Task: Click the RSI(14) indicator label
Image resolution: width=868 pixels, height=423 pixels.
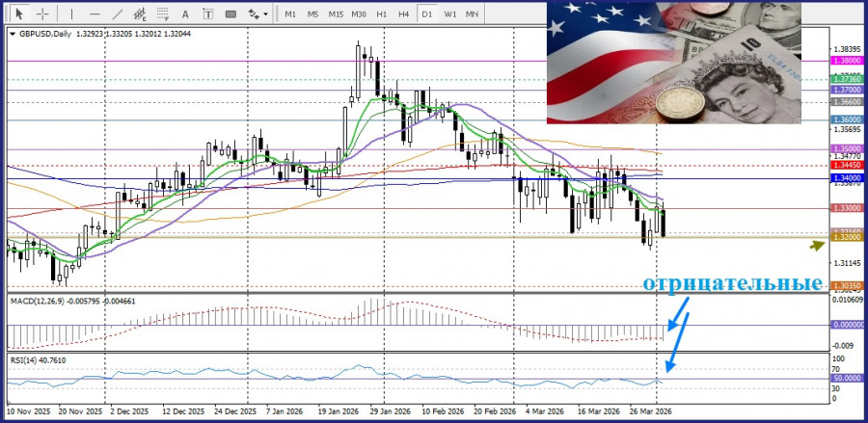Action: [x=38, y=360]
